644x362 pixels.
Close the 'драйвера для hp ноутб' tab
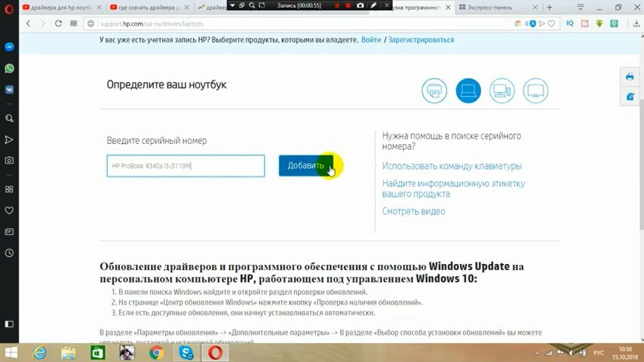coord(99,8)
